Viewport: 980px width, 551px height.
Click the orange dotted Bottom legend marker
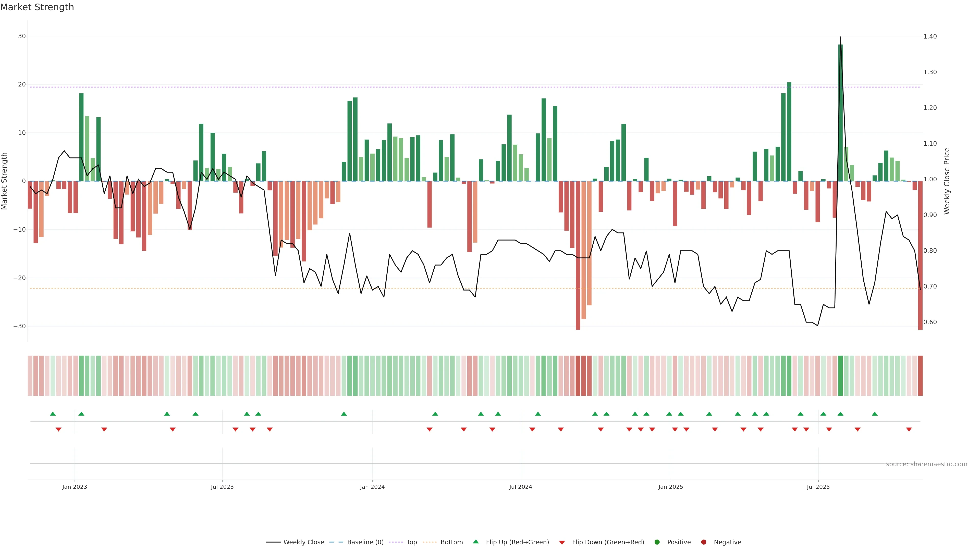(430, 542)
